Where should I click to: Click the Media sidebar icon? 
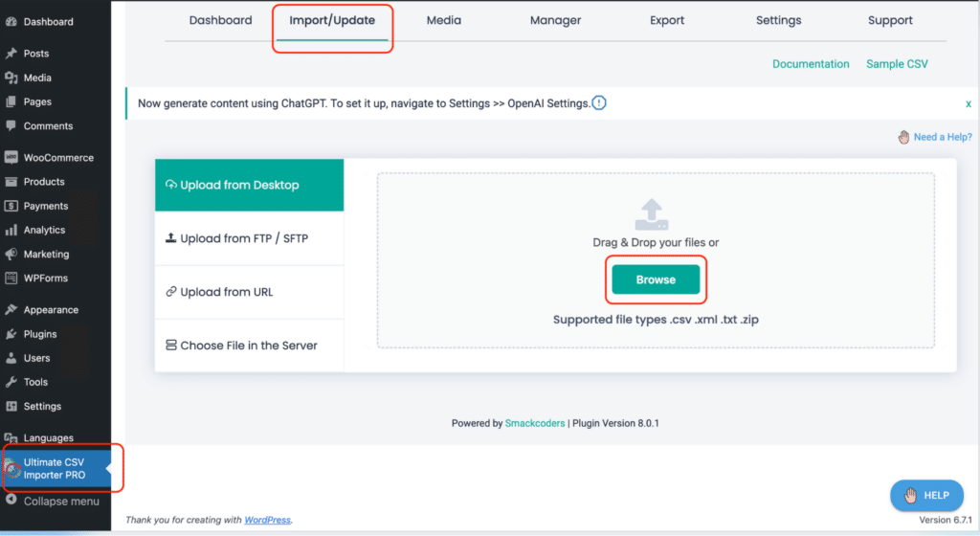point(11,78)
